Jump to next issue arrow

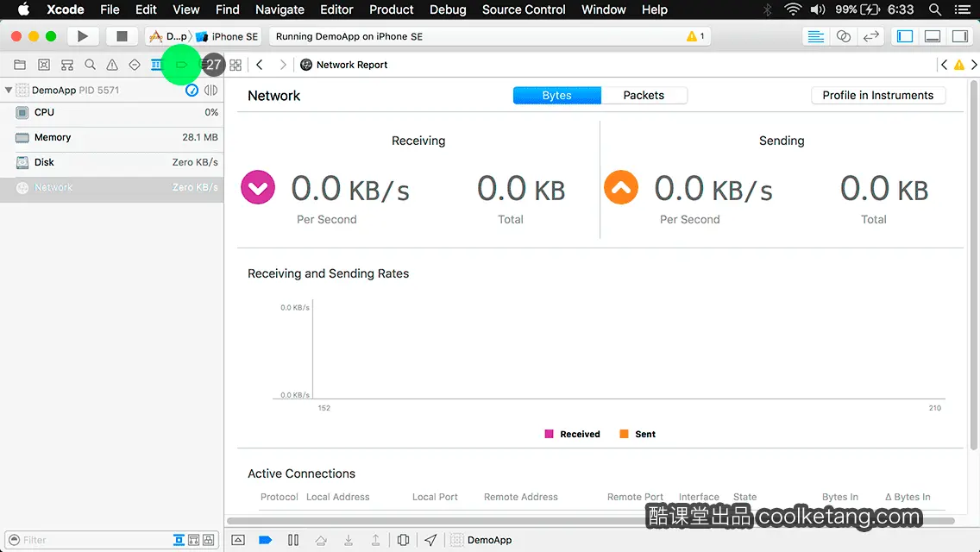(x=974, y=65)
